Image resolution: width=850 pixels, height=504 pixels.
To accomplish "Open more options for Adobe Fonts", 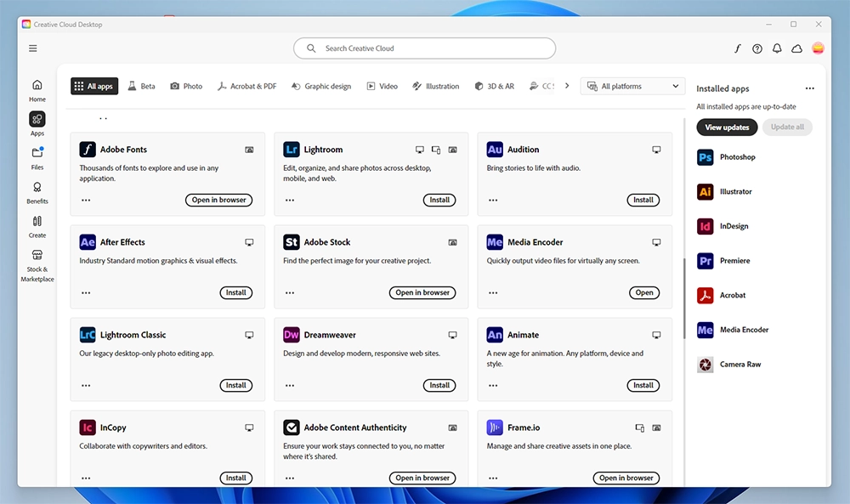I will 86,200.
